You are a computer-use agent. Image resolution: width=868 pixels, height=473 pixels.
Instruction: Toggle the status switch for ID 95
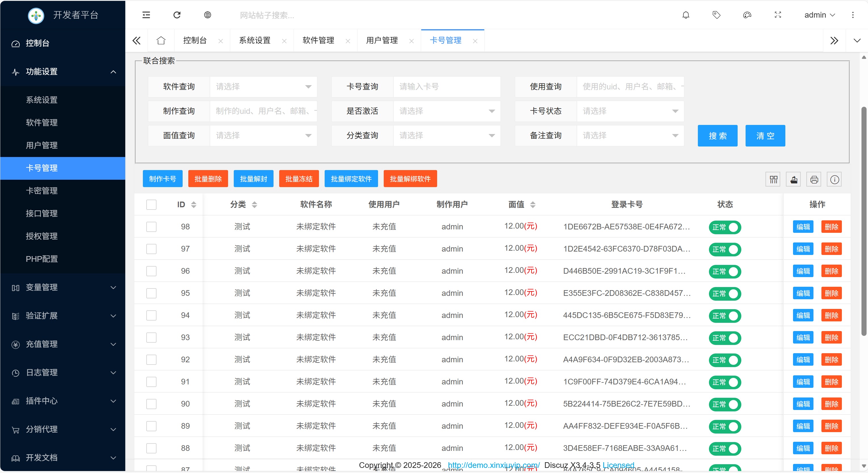tap(725, 294)
